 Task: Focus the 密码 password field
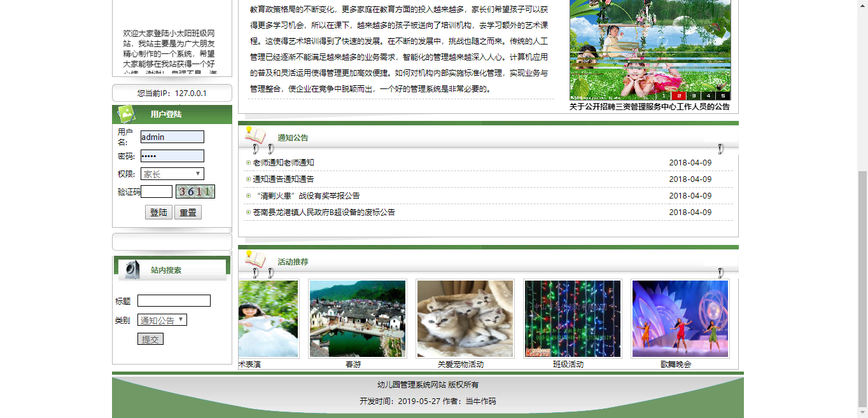[172, 156]
